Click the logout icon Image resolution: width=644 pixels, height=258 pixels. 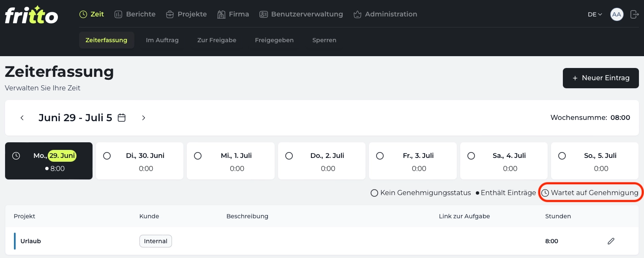tap(634, 14)
